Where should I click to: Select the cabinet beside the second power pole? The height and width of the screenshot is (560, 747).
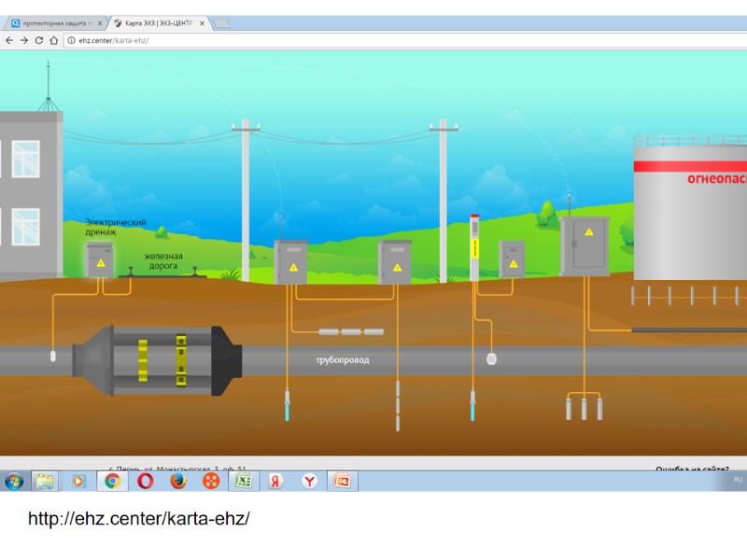point(394,262)
